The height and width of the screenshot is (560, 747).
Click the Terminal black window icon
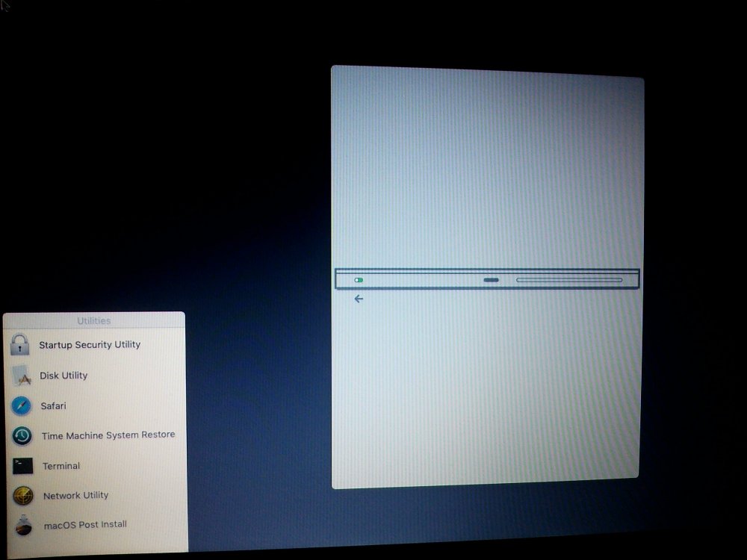[x=23, y=466]
